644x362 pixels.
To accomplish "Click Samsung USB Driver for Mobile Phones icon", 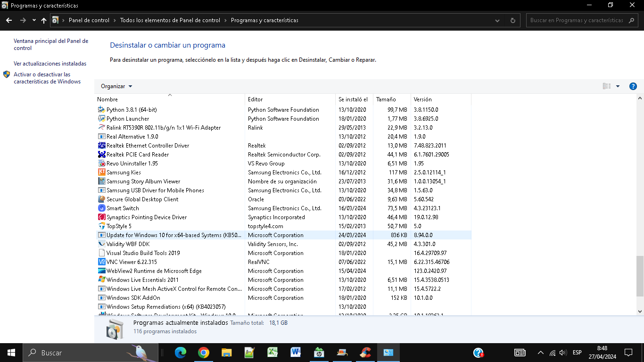I will point(101,190).
